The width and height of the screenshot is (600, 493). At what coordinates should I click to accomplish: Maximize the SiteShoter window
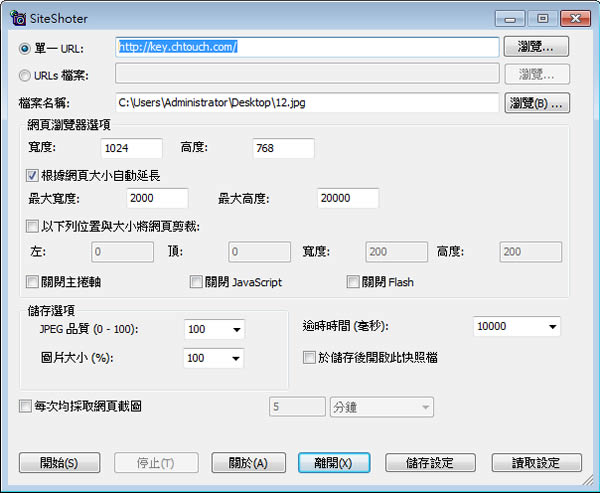[x=542, y=18]
